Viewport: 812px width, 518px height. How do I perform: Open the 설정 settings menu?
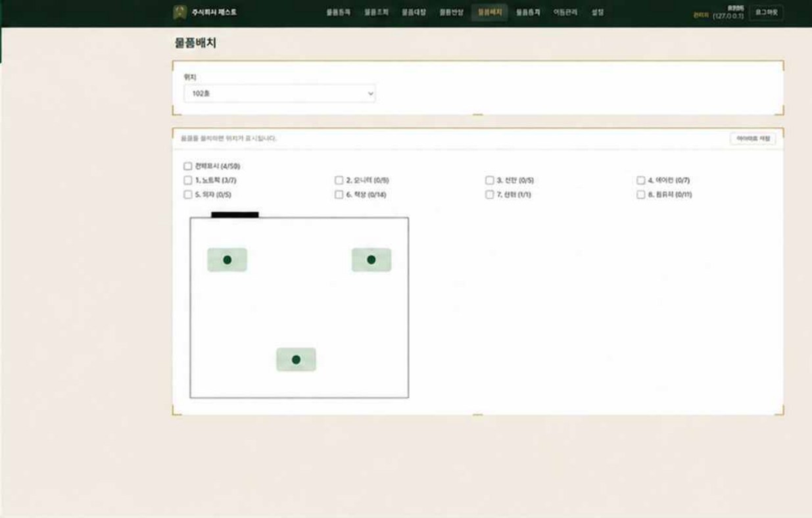[x=598, y=12]
